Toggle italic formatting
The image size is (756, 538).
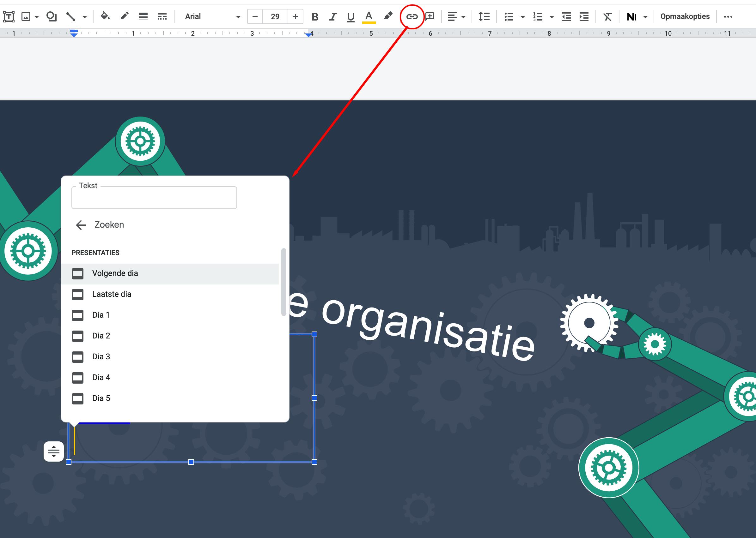click(332, 16)
